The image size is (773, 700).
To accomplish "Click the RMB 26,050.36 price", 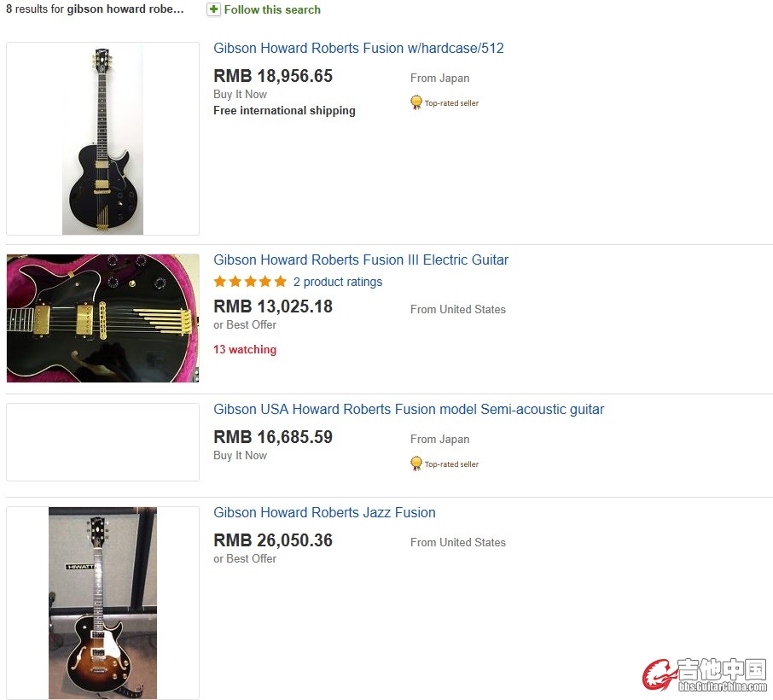I will tap(273, 540).
